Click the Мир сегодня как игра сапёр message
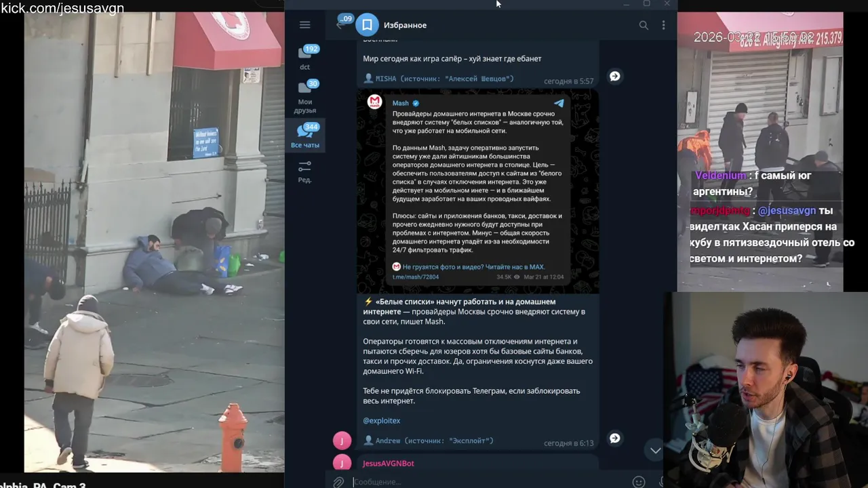Image resolution: width=868 pixels, height=488 pixels. pyautogui.click(x=452, y=59)
